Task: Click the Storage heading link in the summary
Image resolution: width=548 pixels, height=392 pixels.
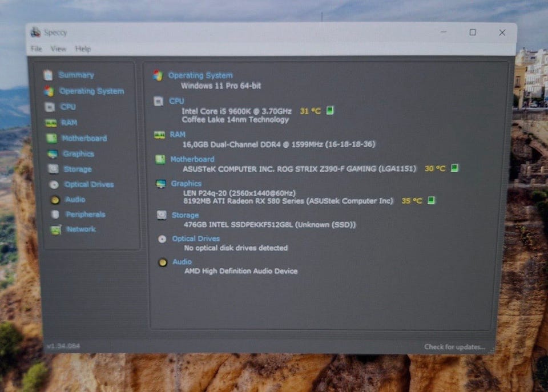Action: point(185,215)
